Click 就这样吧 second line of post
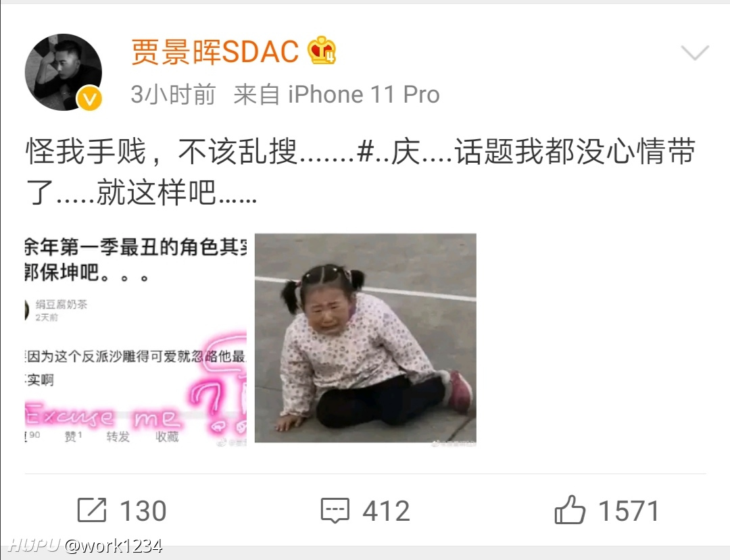Image resolution: width=730 pixels, height=560 pixels. point(156,192)
